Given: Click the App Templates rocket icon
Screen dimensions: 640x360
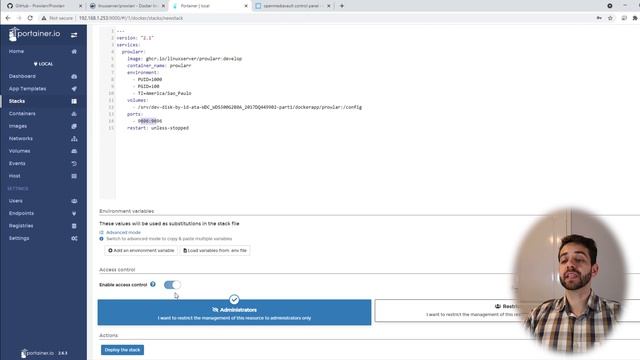Looking at the screenshot, I should point(74,89).
